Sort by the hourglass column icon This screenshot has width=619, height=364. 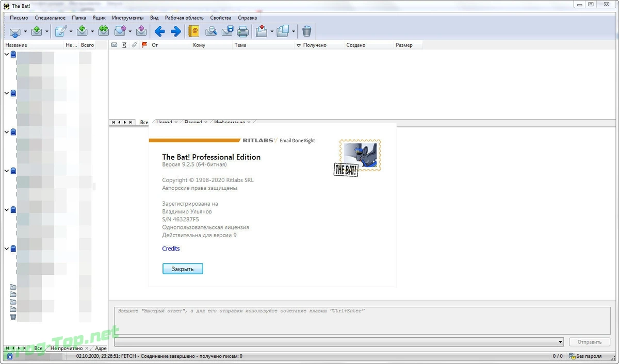tap(124, 45)
